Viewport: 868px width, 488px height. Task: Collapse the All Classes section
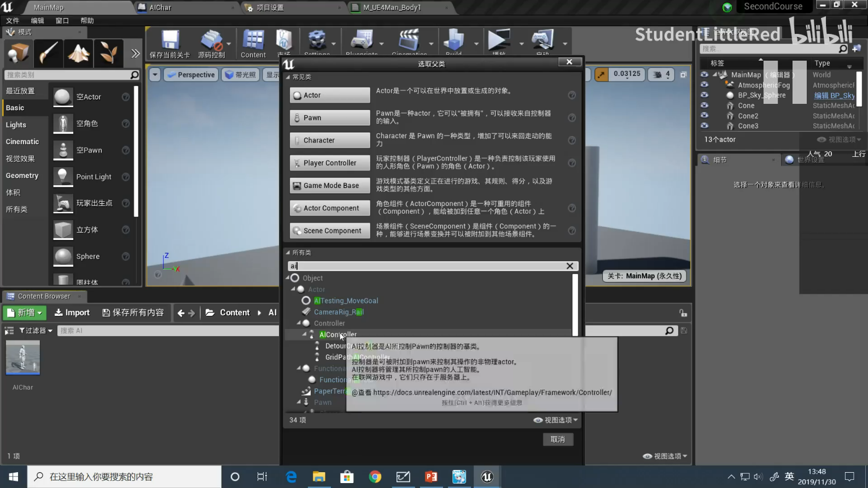288,252
